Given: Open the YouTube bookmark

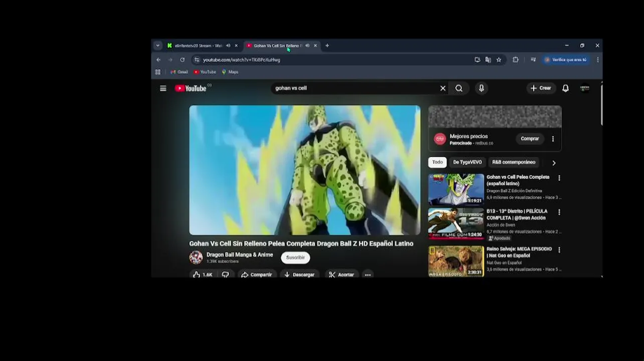Looking at the screenshot, I should pos(205,72).
